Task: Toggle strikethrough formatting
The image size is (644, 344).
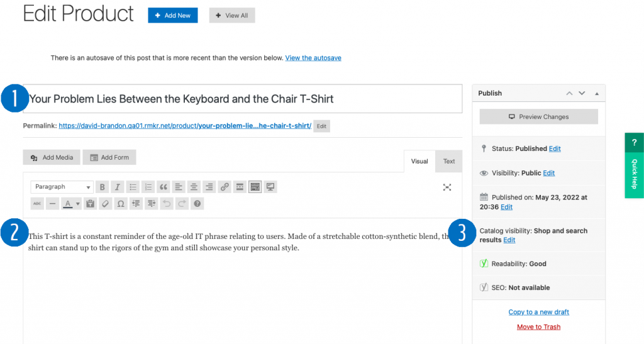Action: coord(37,204)
